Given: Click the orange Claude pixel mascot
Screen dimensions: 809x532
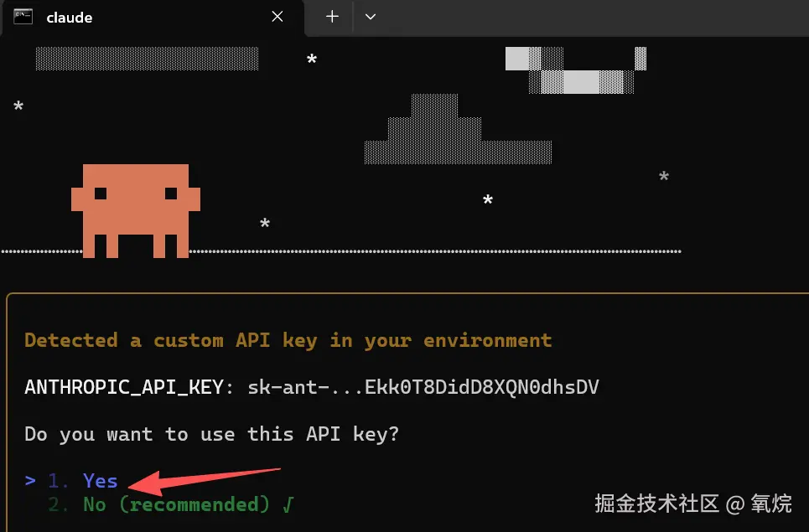Looking at the screenshot, I should [x=136, y=211].
